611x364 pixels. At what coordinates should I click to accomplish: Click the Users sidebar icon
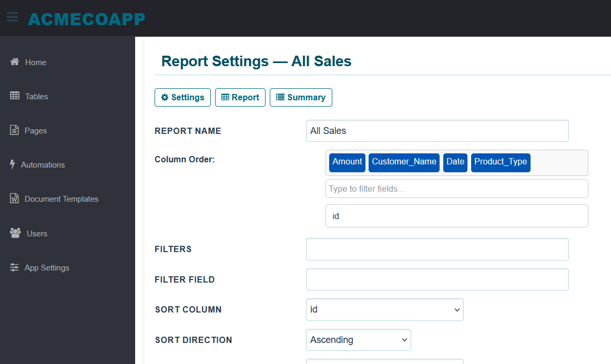[x=14, y=233]
